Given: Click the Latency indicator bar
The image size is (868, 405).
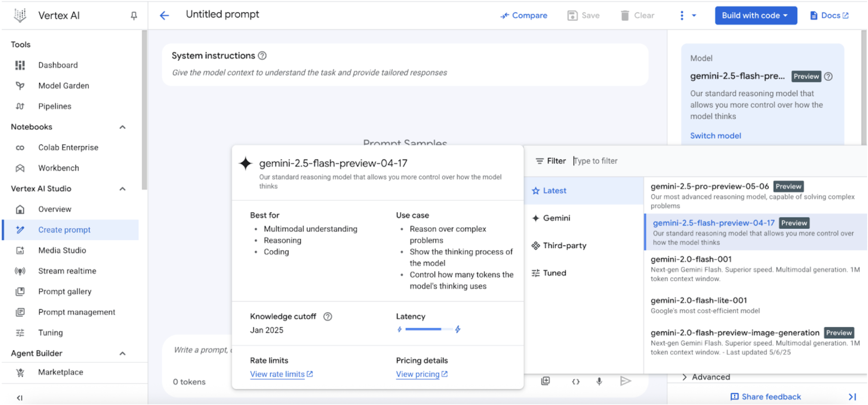Looking at the screenshot, I should point(429,329).
